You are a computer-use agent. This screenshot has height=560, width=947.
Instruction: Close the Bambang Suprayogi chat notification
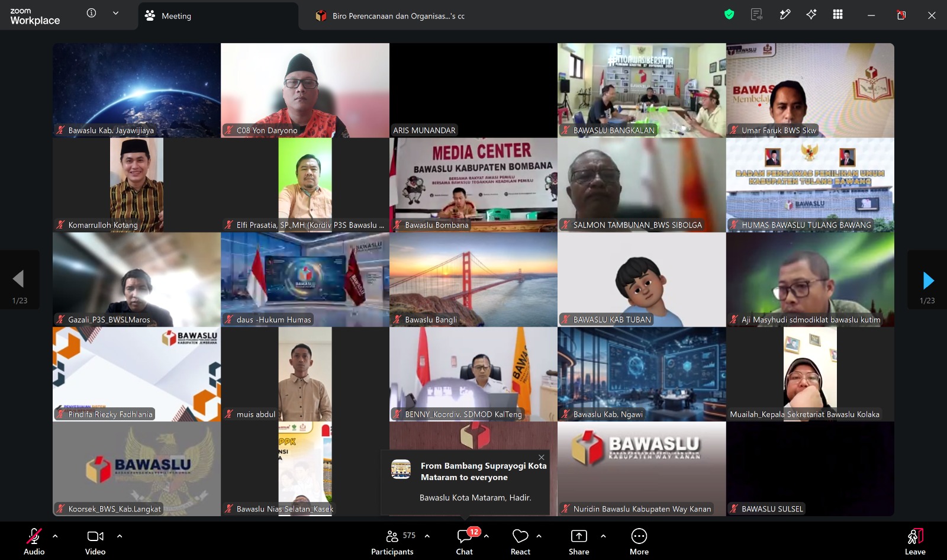pyautogui.click(x=541, y=457)
